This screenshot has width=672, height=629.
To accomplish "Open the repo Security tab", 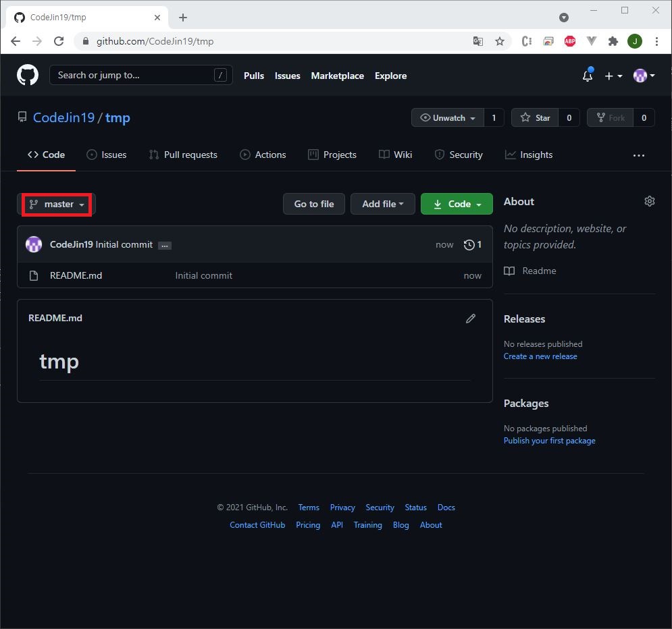I will (x=459, y=155).
